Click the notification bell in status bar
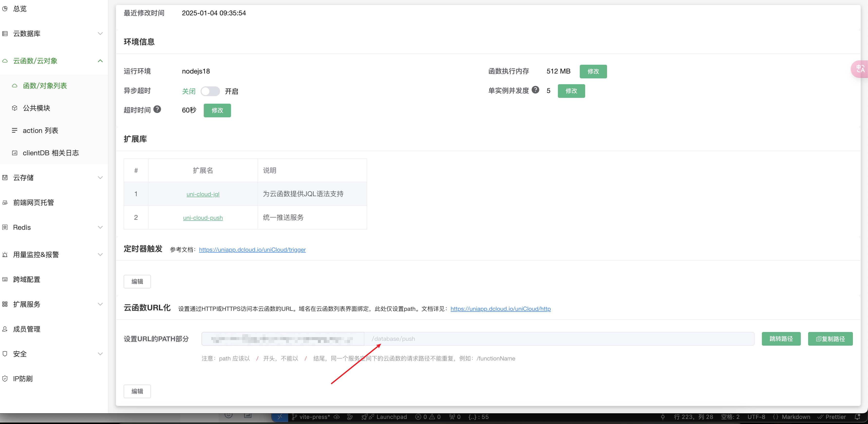 [x=858, y=417]
